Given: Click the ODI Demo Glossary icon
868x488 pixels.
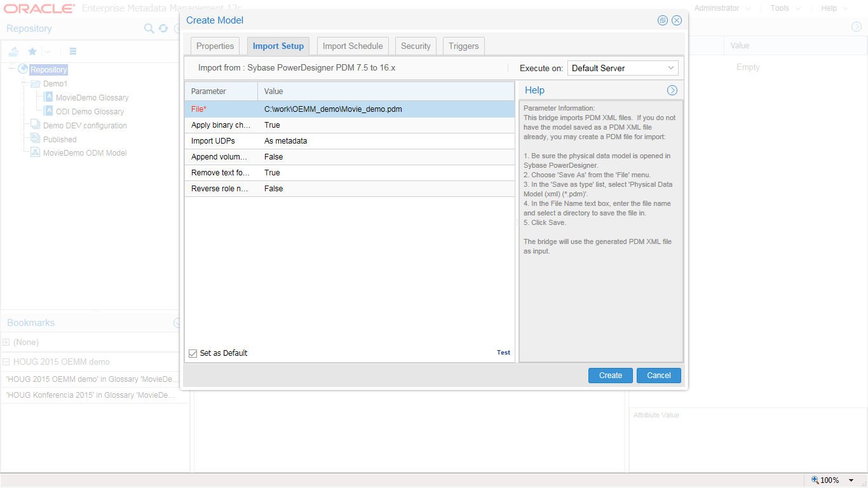Looking at the screenshot, I should (x=49, y=111).
